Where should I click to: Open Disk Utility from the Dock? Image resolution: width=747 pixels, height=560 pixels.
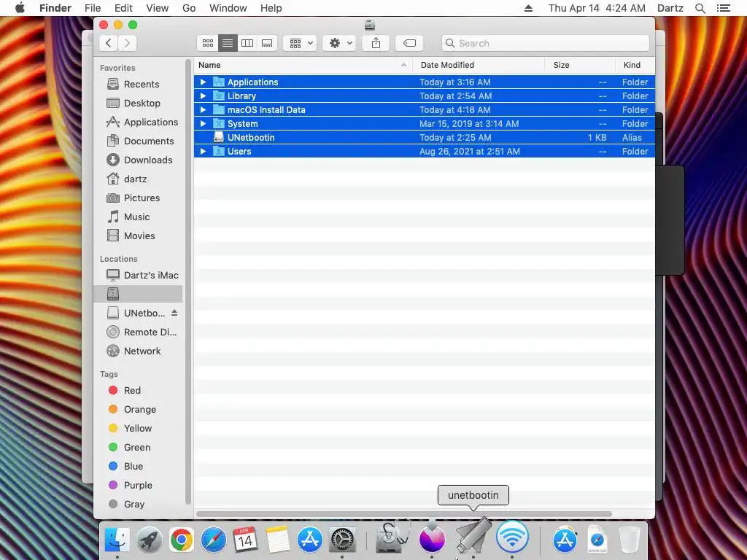coord(392,537)
